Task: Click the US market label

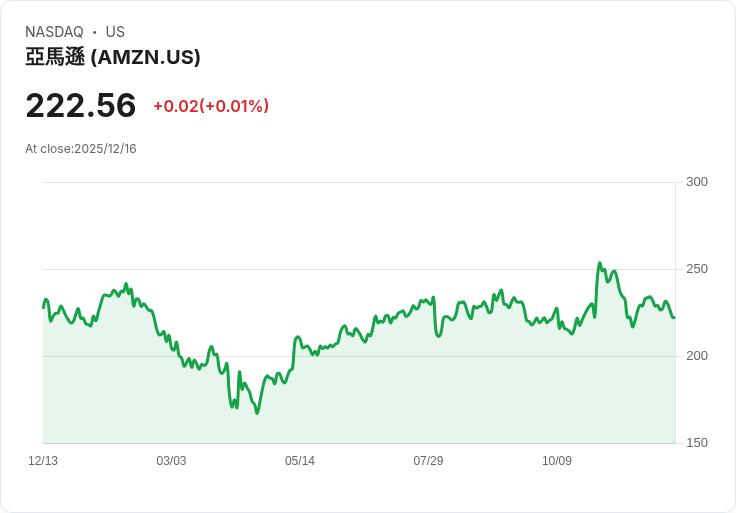Action: [115, 32]
